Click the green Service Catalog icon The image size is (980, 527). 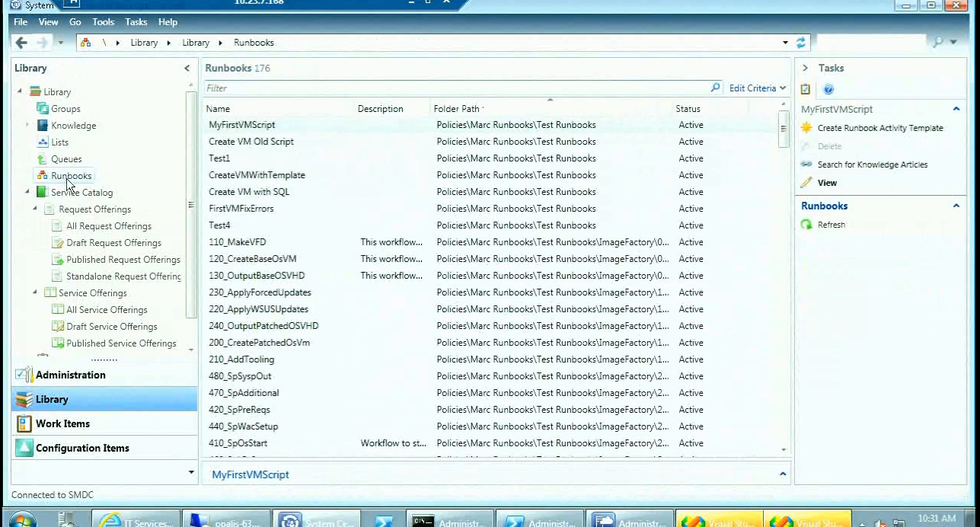point(42,192)
